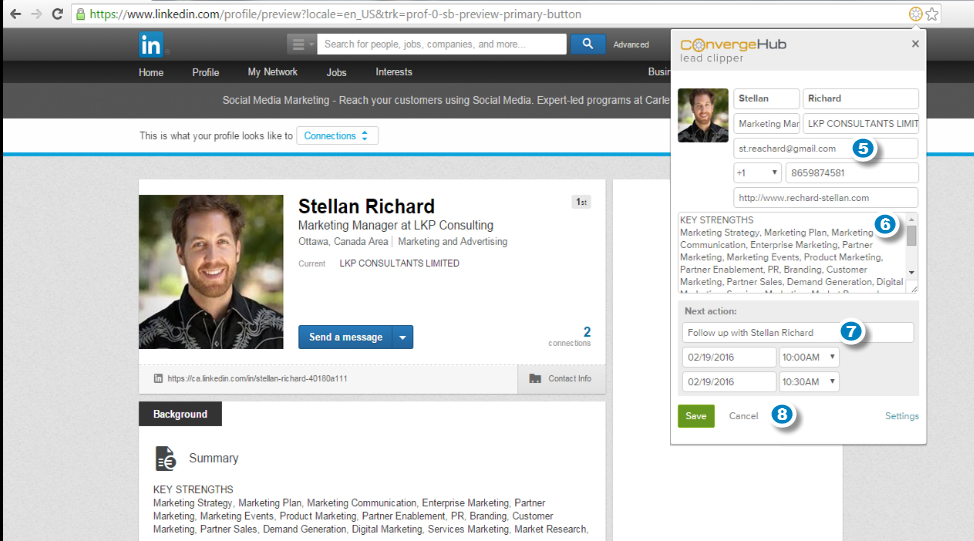The image size is (974, 541).
Task: Click the Social Media Marketing ad banner
Action: 446,100
